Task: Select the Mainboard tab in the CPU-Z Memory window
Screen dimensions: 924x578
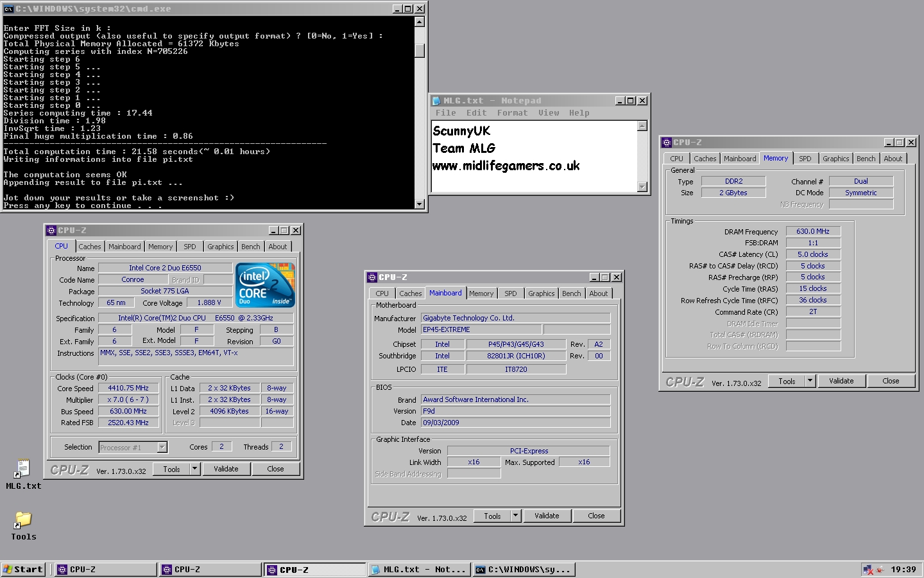Action: click(x=740, y=159)
